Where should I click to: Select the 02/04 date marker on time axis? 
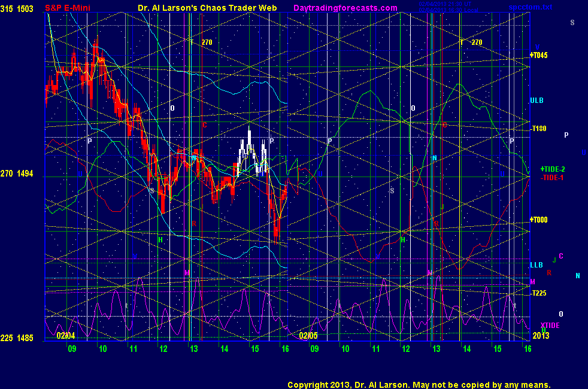pos(65,336)
